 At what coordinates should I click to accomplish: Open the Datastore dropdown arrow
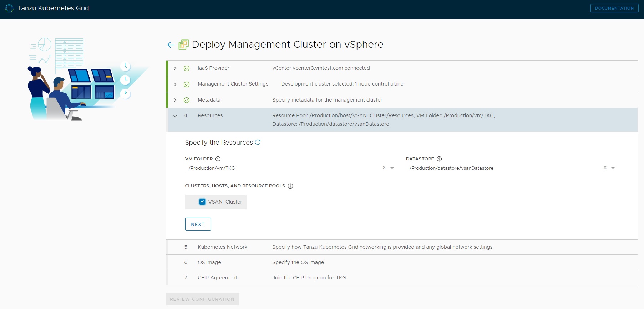coord(613,168)
